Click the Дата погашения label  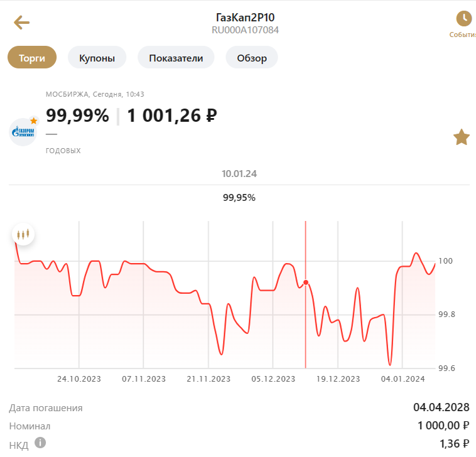46,408
